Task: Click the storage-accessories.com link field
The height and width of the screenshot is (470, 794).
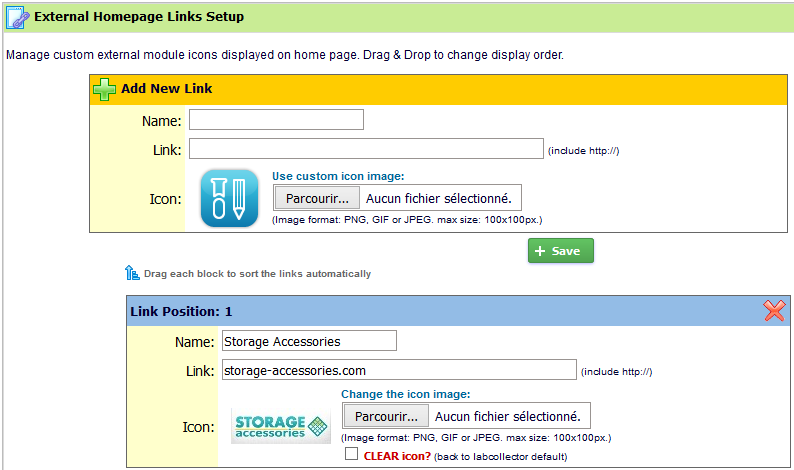Action: (399, 370)
